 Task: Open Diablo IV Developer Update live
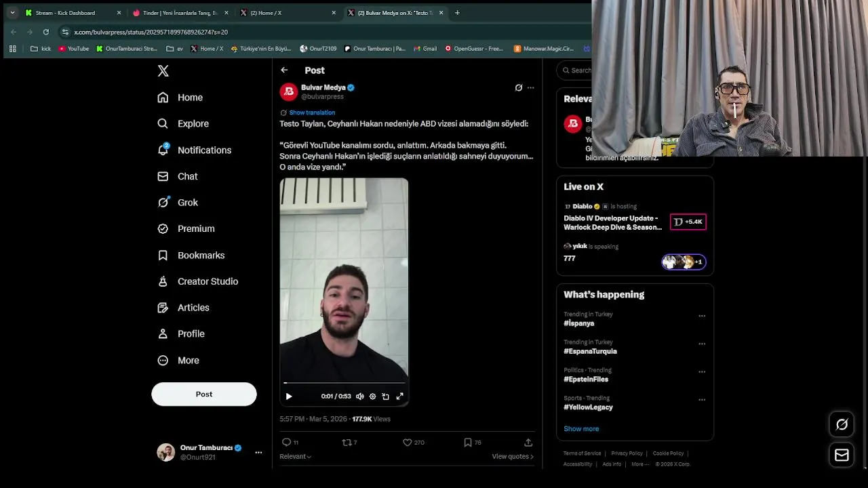612,223
